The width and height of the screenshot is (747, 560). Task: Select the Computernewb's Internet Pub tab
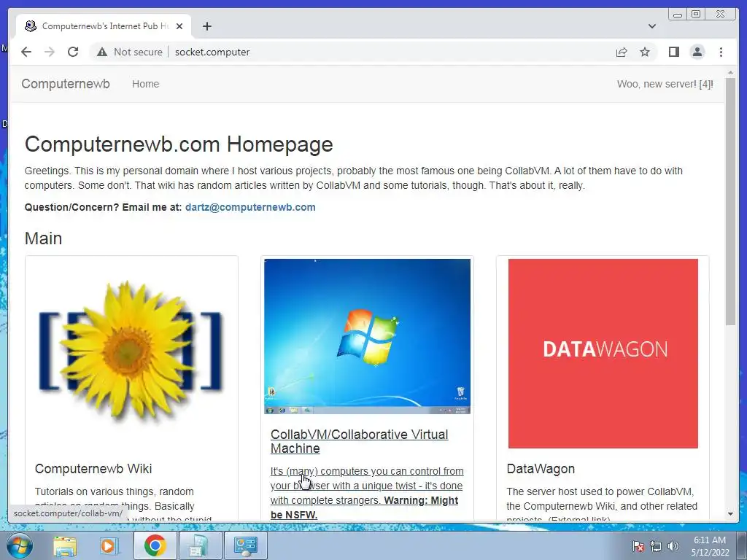pos(104,26)
